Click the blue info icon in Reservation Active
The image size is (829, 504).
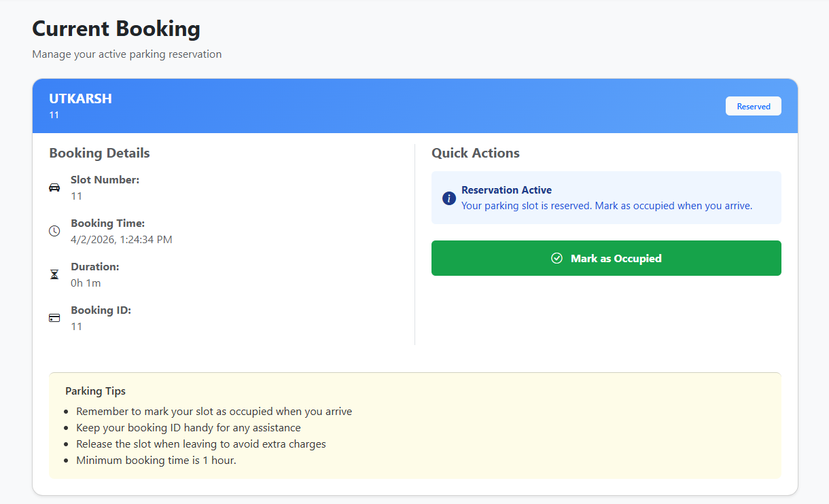[448, 198]
